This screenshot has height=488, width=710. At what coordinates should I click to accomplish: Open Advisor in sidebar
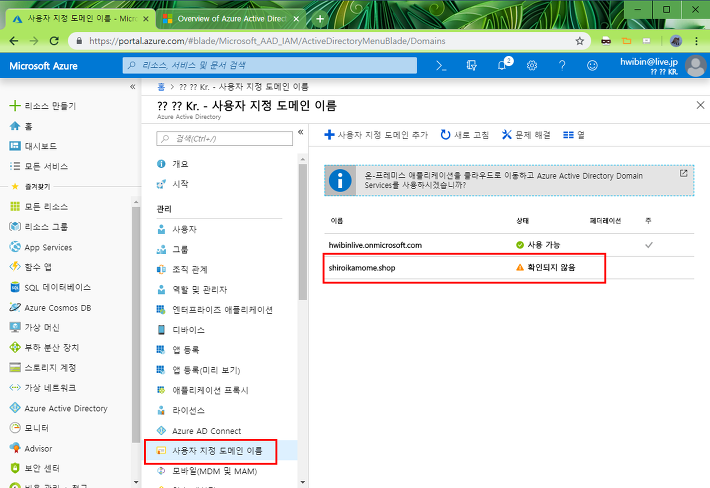click(31, 449)
